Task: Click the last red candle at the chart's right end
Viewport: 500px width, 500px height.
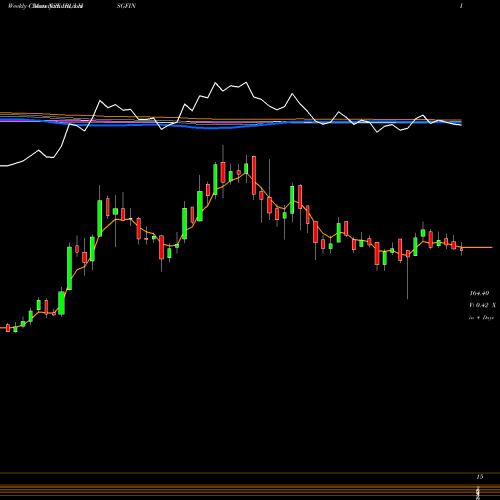Action: 461,249
